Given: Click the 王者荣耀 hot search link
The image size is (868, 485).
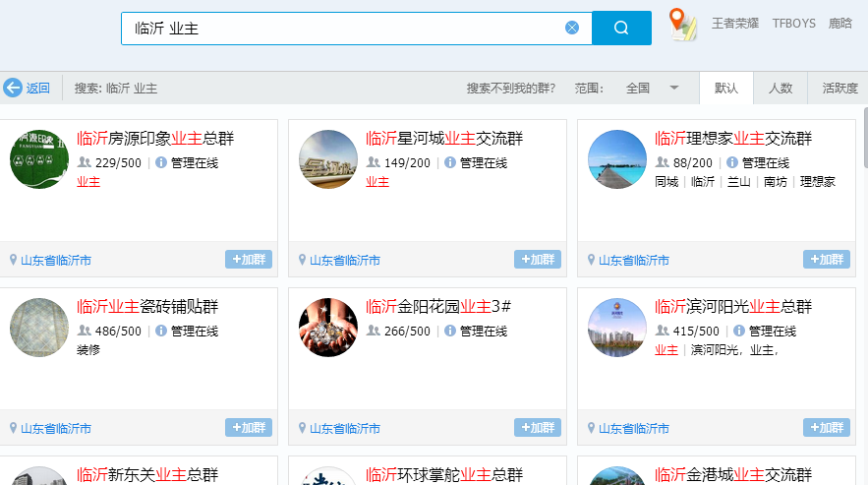Looking at the screenshot, I should pyautogui.click(x=735, y=24).
